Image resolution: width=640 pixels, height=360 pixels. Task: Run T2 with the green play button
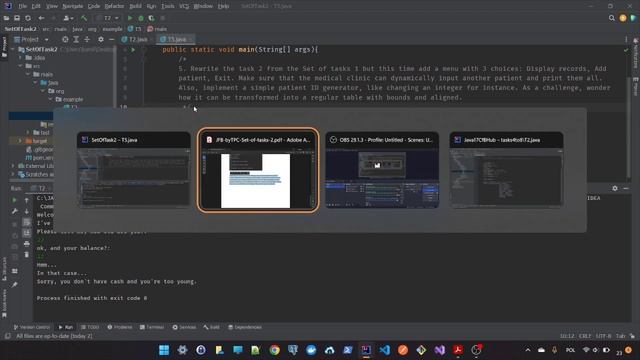(130, 18)
